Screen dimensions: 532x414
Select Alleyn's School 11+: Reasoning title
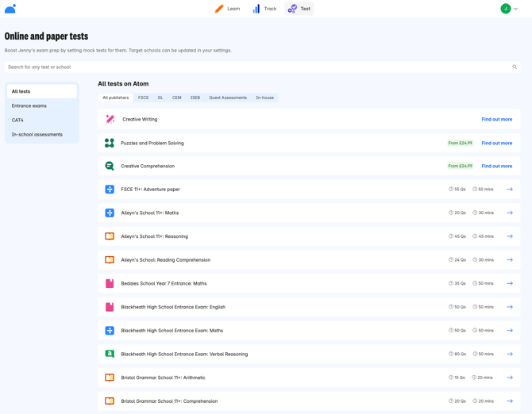tap(154, 236)
